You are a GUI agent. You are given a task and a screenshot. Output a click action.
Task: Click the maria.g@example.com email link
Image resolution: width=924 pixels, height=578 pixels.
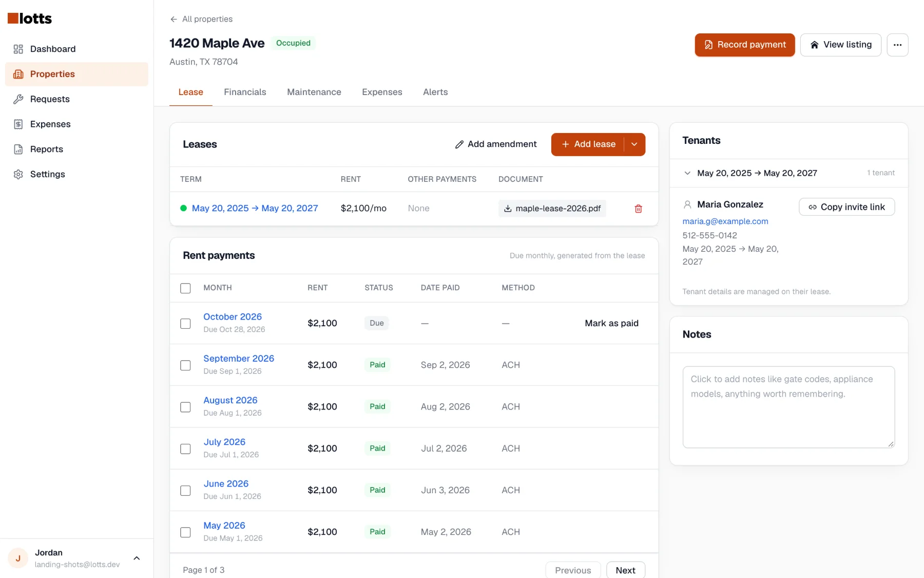725,221
